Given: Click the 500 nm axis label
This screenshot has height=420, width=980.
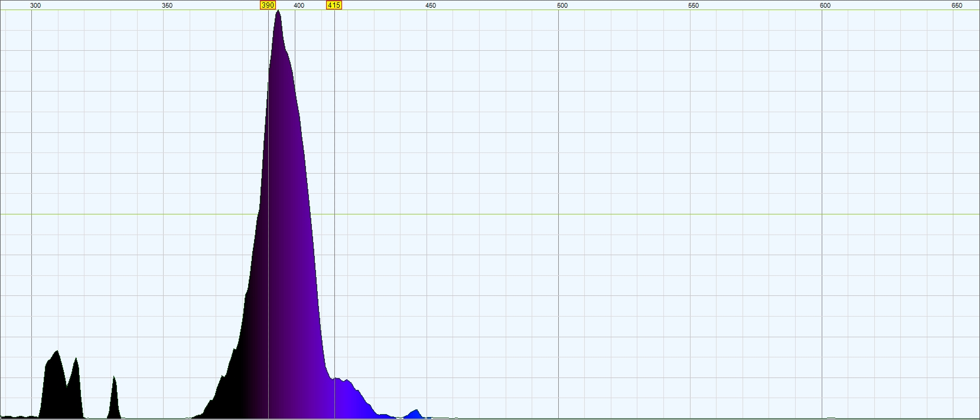Looking at the screenshot, I should click(x=562, y=5).
